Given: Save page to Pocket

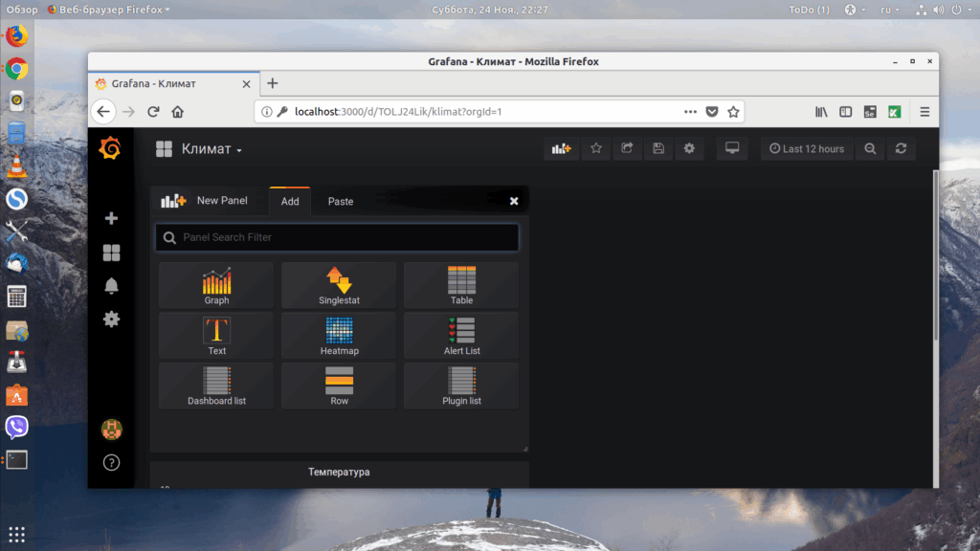Looking at the screenshot, I should point(712,112).
